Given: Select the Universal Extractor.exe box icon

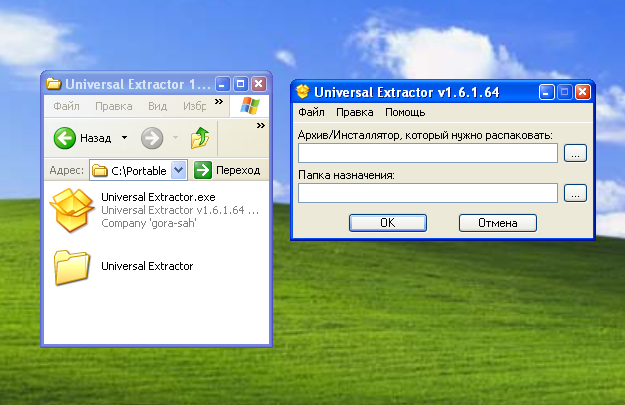Looking at the screenshot, I should point(72,210).
